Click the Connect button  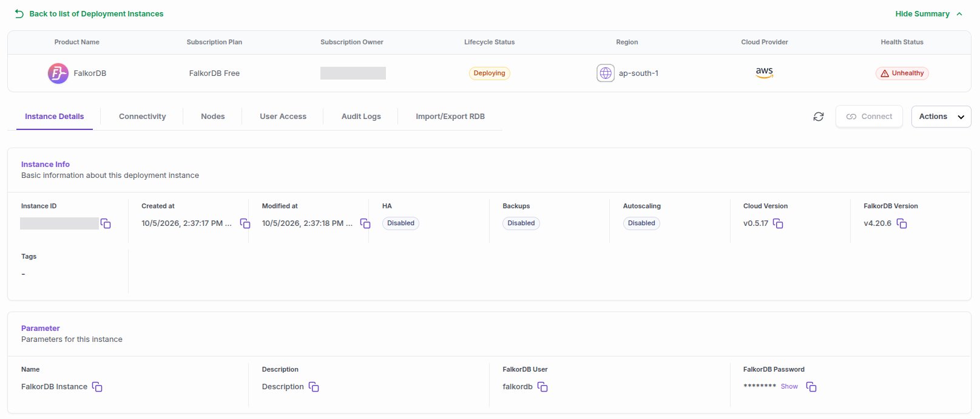click(x=869, y=117)
